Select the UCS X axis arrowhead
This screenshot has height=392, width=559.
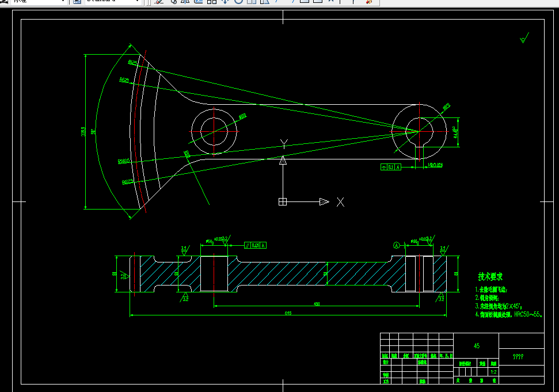(325, 201)
